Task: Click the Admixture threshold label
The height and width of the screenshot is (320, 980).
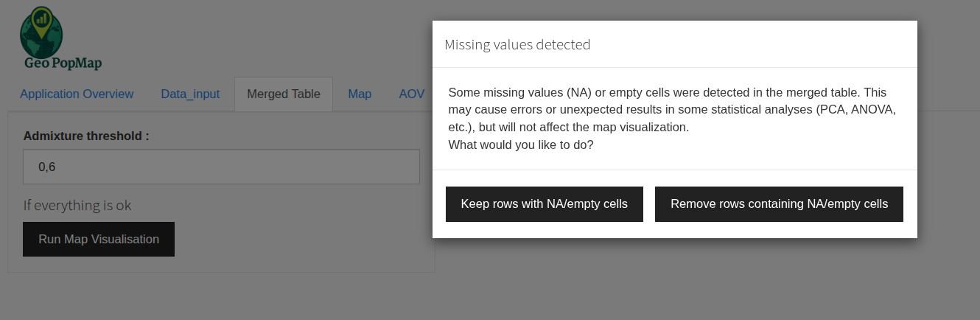Action: (86, 136)
